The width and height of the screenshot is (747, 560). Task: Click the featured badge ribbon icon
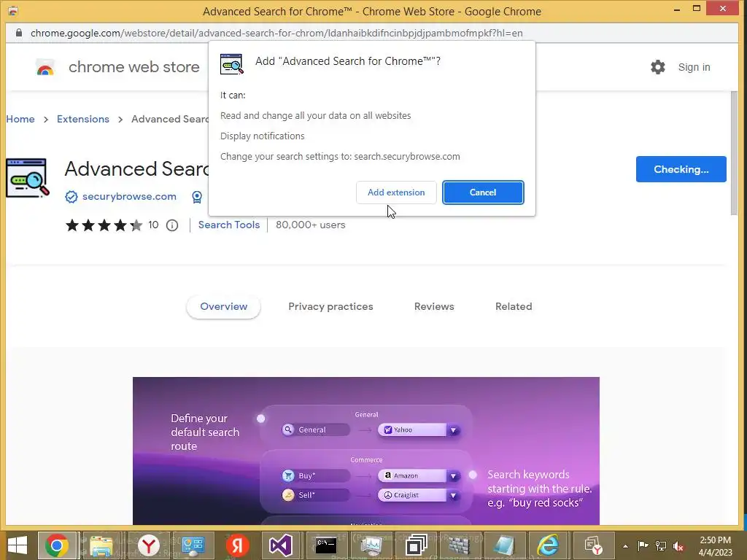click(197, 197)
